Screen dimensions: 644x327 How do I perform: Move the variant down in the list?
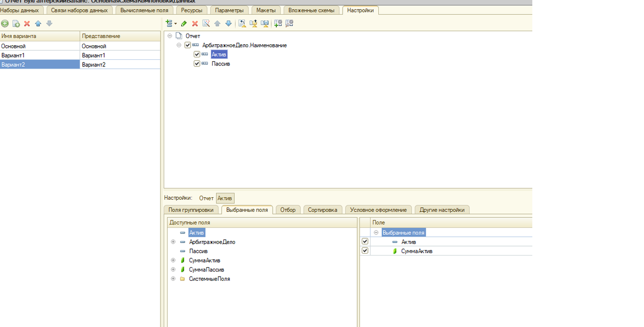49,24
